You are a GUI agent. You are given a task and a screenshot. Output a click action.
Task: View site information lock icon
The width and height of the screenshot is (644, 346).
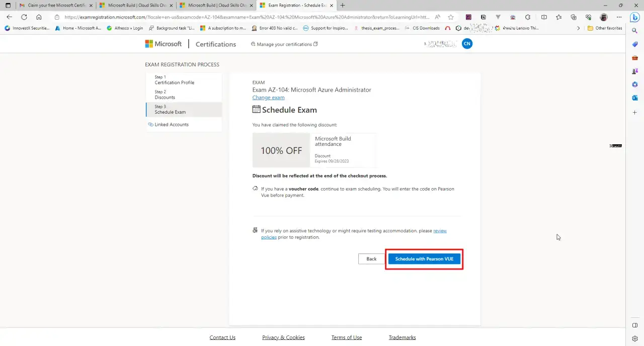pyautogui.click(x=57, y=17)
